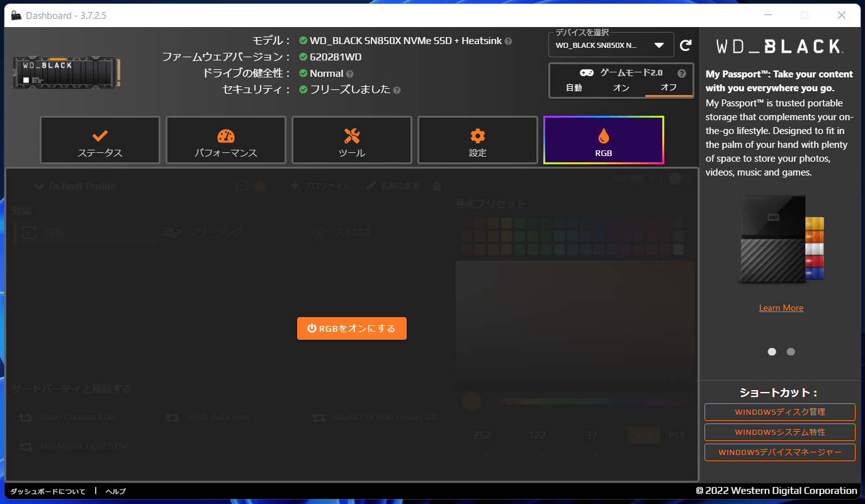Open the ステータス tab
The width and height of the screenshot is (865, 504).
tap(100, 140)
